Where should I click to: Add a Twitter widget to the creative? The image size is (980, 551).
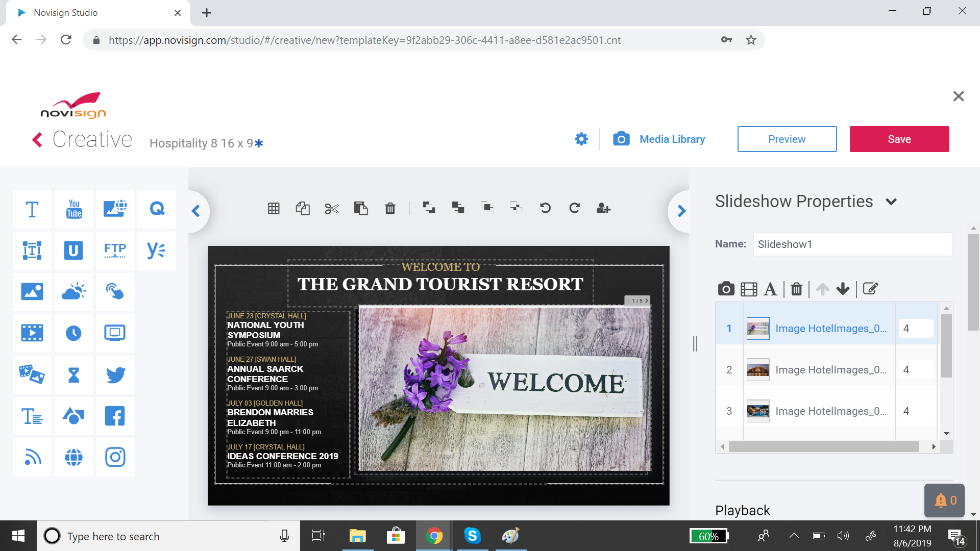click(115, 374)
